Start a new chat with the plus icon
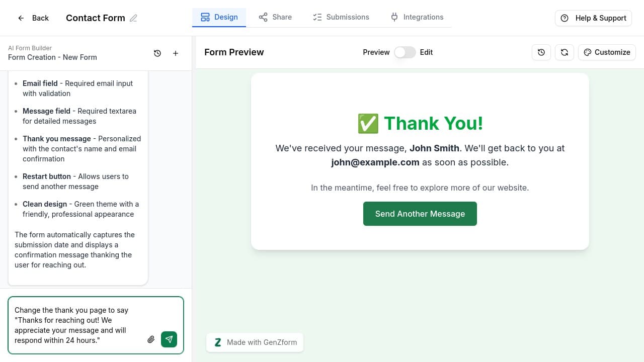This screenshot has height=362, width=644. [176, 53]
